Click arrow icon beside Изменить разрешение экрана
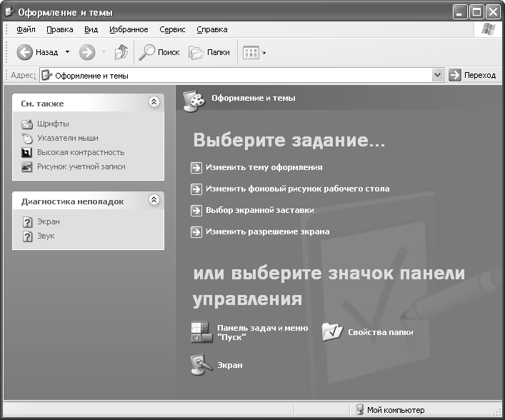The width and height of the screenshot is (505, 420). click(x=196, y=232)
